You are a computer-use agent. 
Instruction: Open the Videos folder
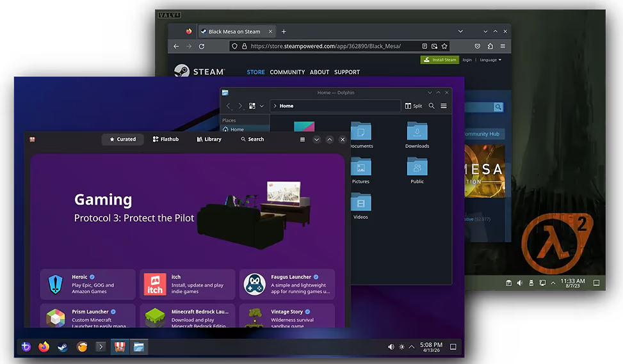click(360, 206)
